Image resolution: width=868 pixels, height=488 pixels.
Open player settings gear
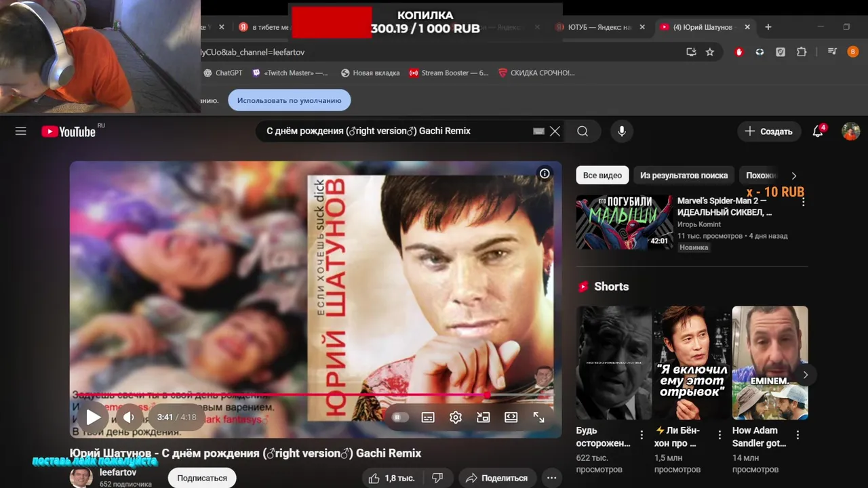pos(456,418)
